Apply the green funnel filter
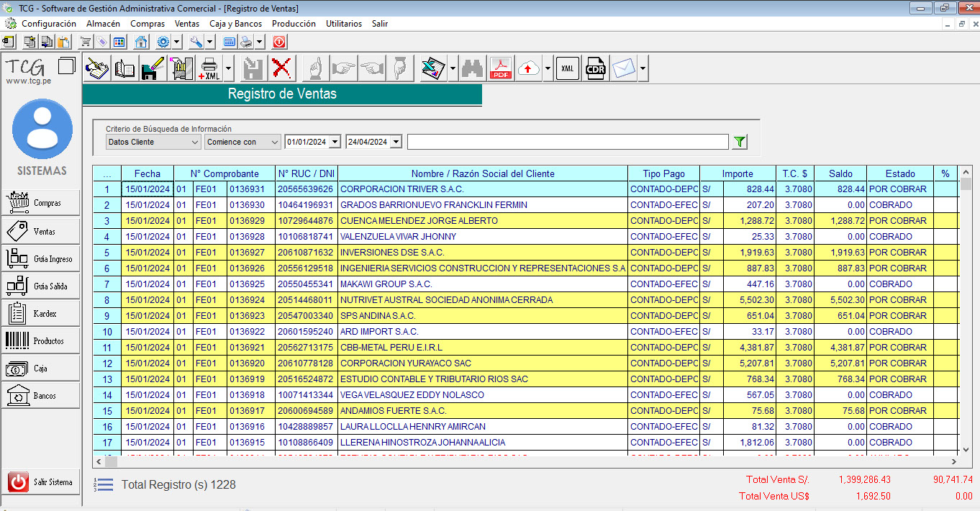The height and width of the screenshot is (511, 980). [739, 142]
